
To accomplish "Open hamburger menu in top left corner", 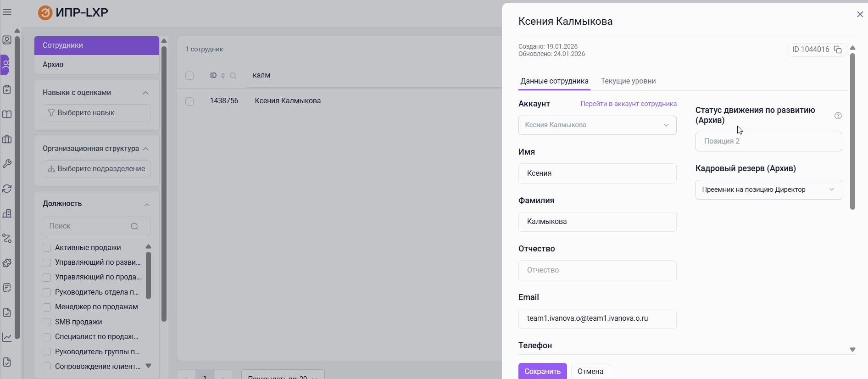I will [7, 12].
